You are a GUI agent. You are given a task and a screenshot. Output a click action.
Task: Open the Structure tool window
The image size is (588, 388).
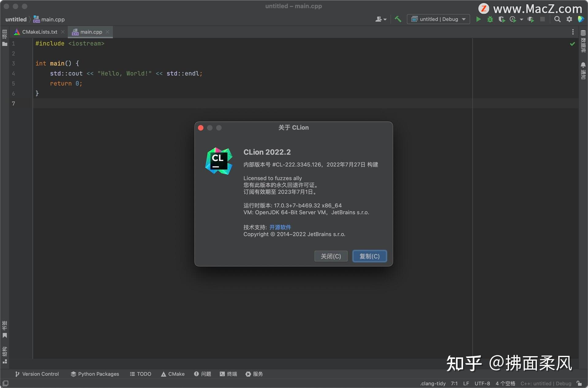(5, 355)
